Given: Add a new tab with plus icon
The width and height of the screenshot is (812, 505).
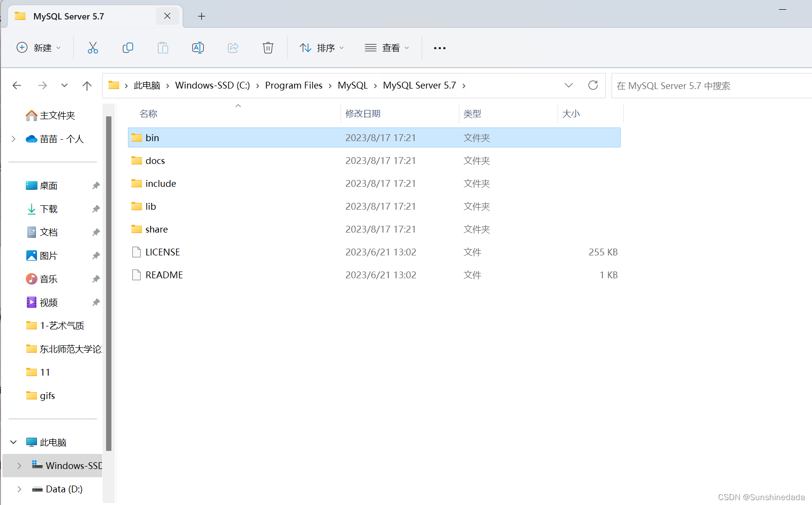Looking at the screenshot, I should pos(201,17).
